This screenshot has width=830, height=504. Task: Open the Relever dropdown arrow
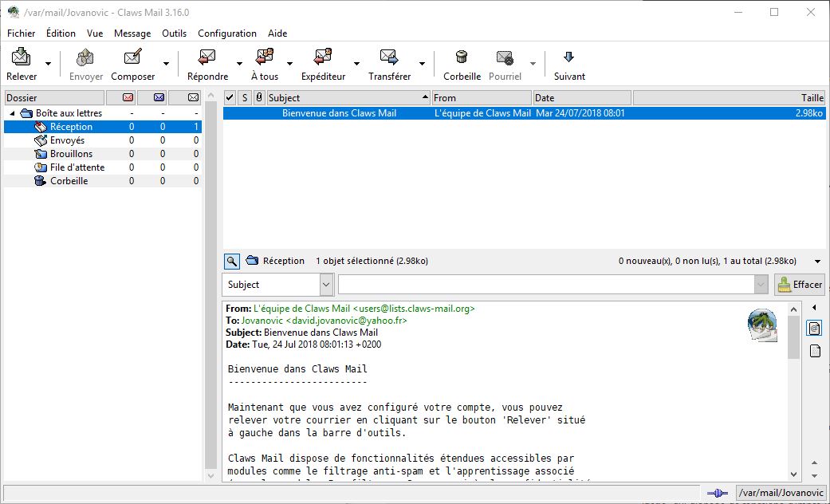tap(48, 64)
